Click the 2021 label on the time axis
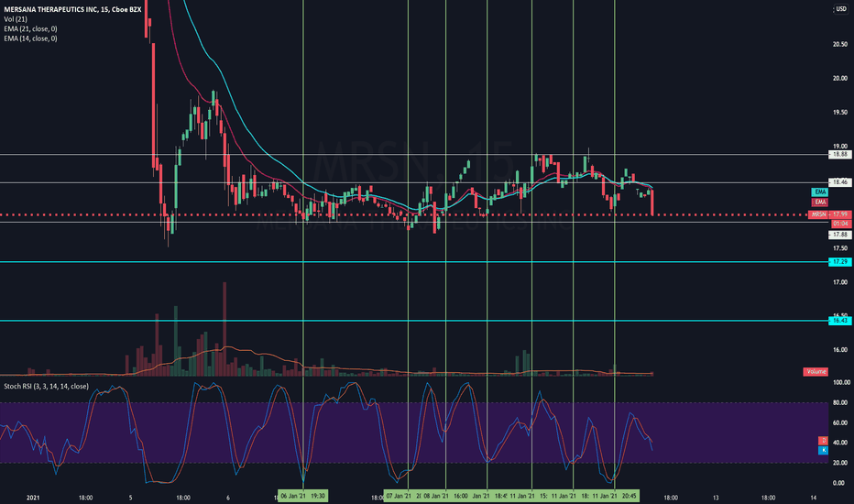 point(33,498)
